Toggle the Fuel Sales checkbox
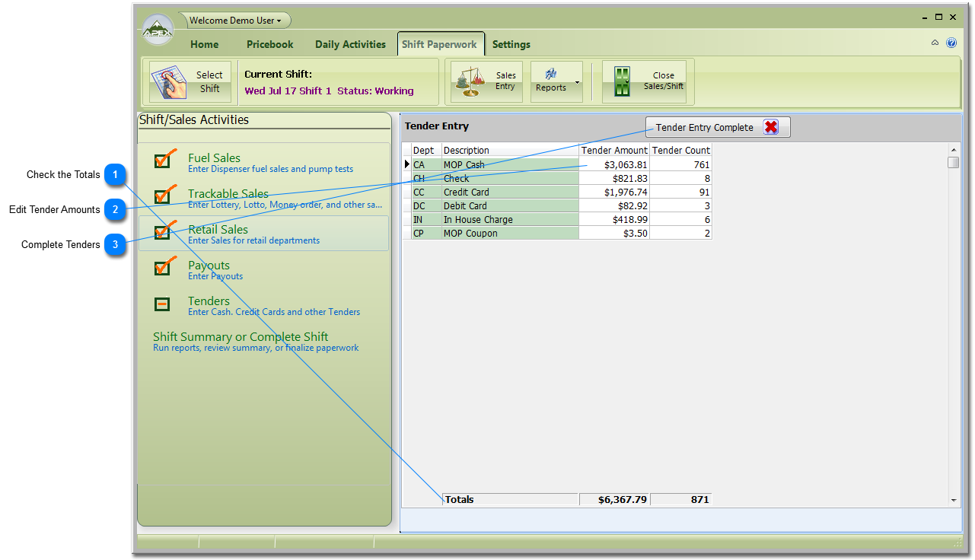 tap(162, 161)
